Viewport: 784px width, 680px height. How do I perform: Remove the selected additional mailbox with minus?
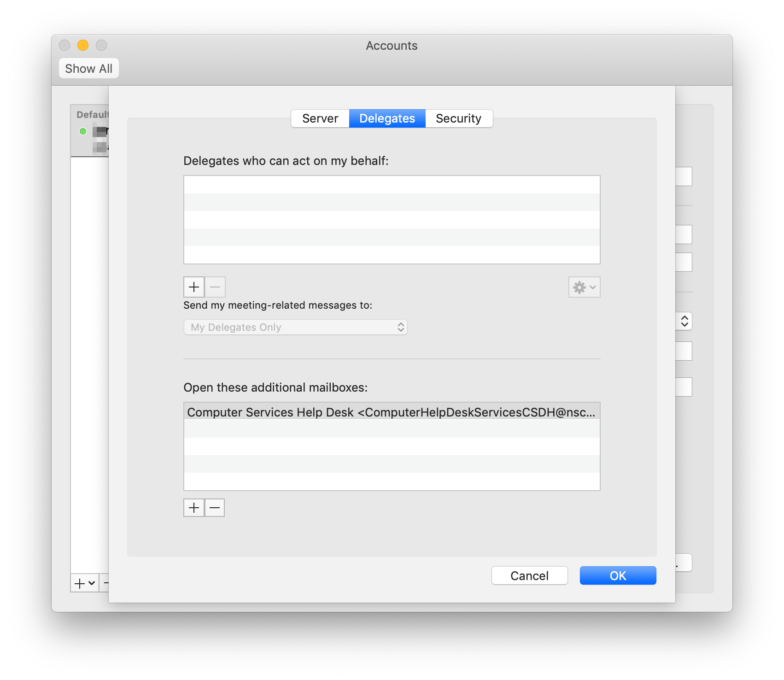click(x=215, y=508)
